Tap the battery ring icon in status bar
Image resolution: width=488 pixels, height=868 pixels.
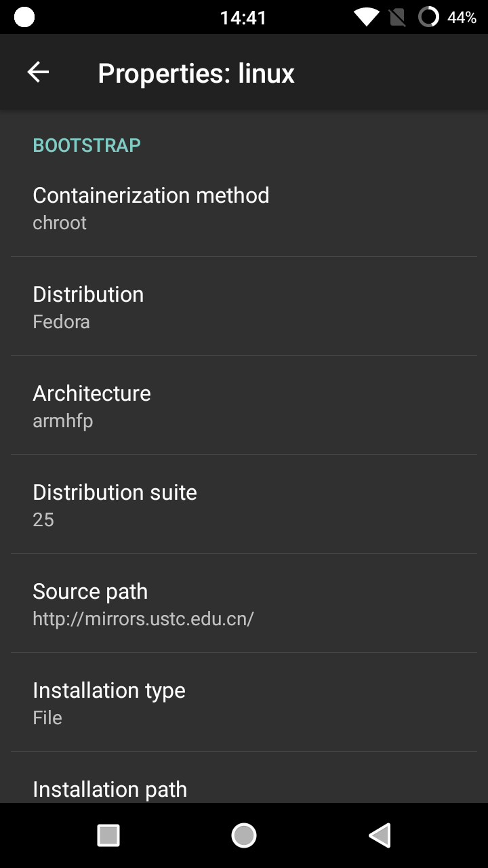428,17
